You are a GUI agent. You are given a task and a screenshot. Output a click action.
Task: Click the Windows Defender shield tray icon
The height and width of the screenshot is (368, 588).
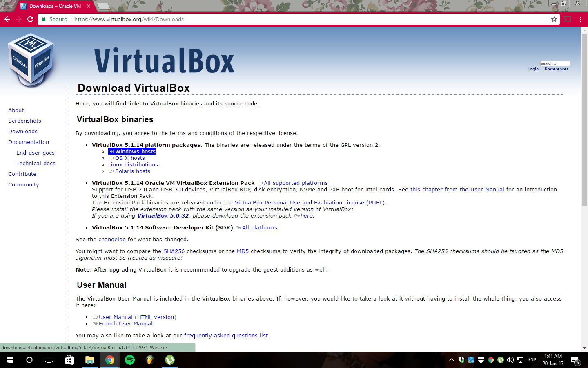click(x=481, y=360)
